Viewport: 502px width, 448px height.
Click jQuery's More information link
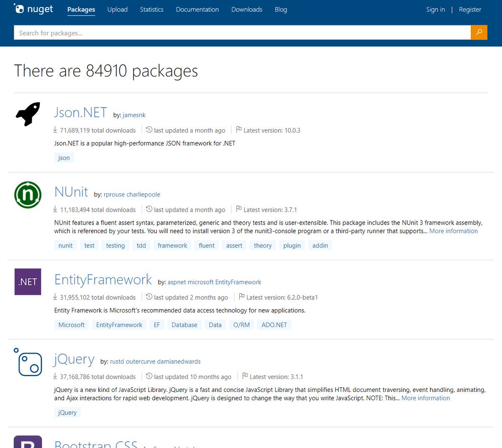tap(426, 398)
